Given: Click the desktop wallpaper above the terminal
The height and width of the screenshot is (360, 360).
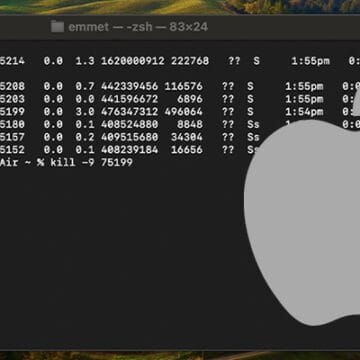Looking at the screenshot, I should point(180,6).
